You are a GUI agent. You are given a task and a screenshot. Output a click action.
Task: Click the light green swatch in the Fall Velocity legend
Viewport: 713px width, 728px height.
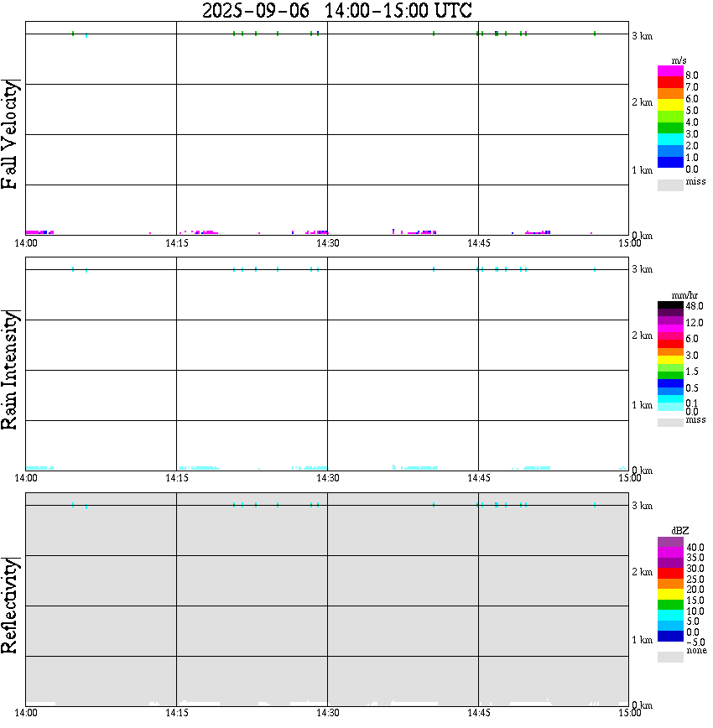670,117
